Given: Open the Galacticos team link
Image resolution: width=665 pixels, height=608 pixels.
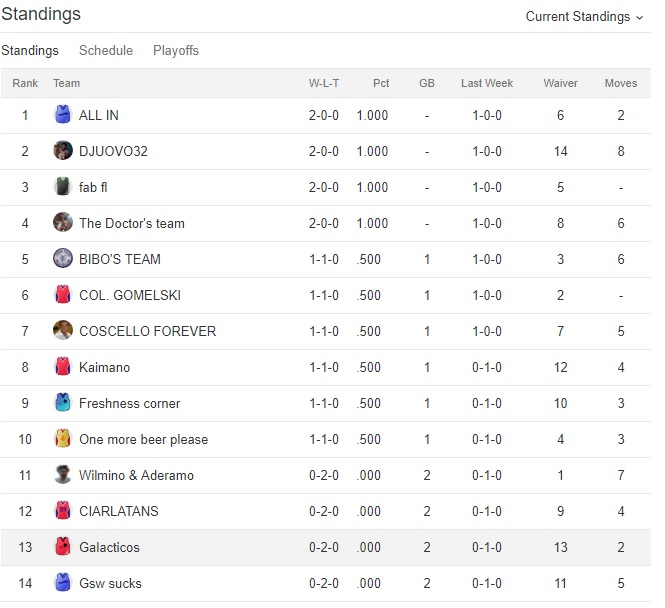Looking at the screenshot, I should tap(109, 547).
